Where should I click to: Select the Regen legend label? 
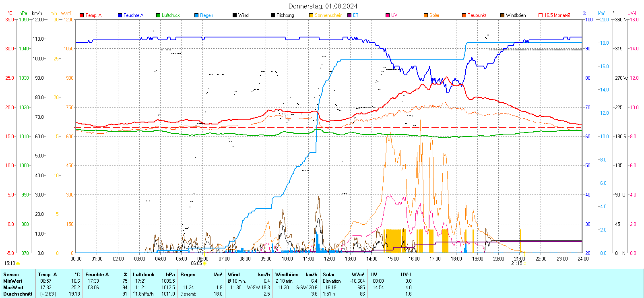click(206, 15)
